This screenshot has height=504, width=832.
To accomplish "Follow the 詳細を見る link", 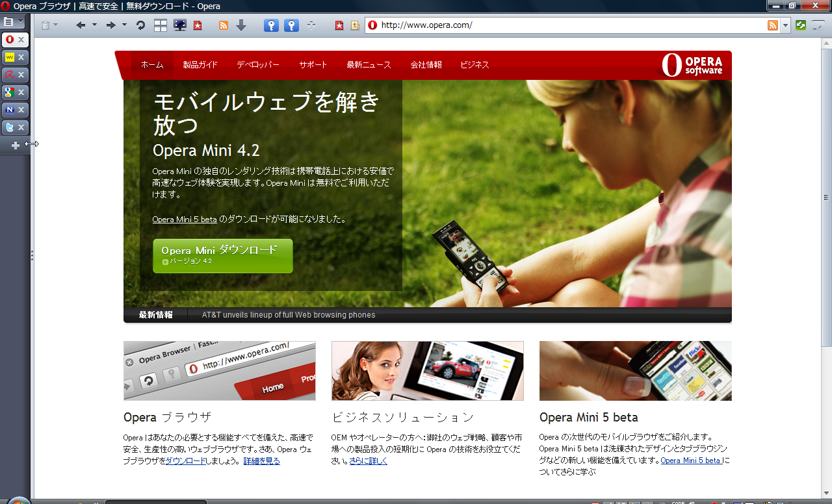I will (262, 461).
